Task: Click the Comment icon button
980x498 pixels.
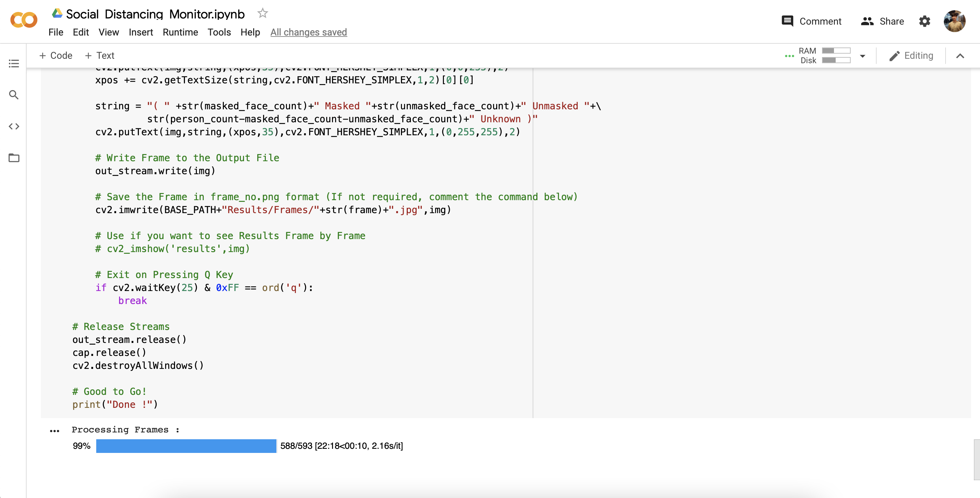Action: coord(787,21)
